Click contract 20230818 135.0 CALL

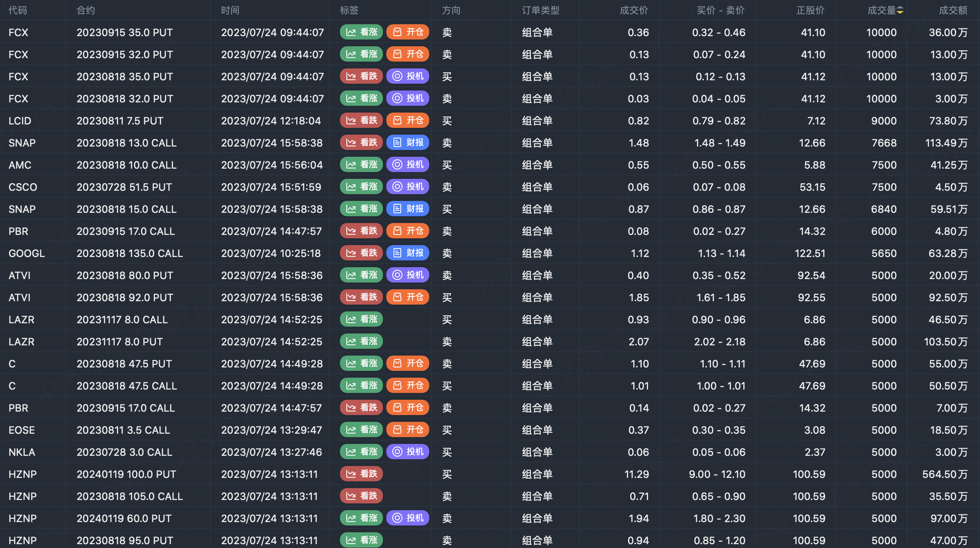[130, 254]
